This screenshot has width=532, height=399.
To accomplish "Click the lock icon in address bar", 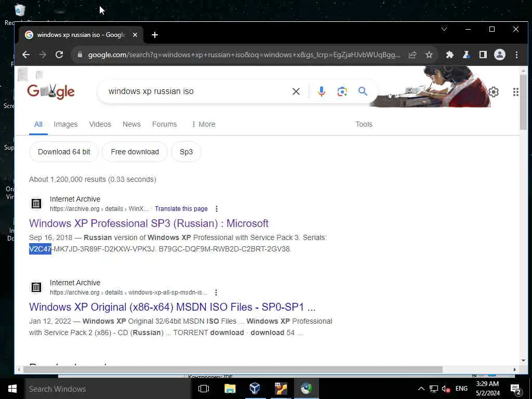I will [79, 55].
